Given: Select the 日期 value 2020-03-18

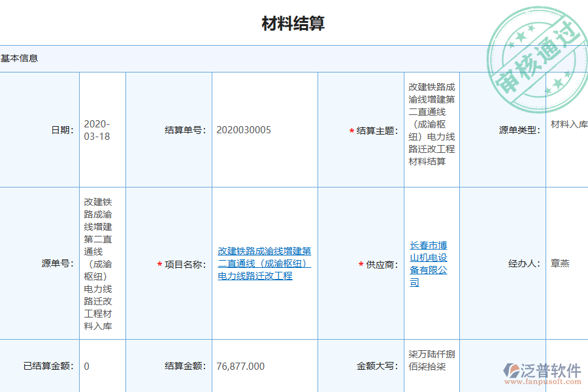Looking at the screenshot, I should pyautogui.click(x=96, y=129).
